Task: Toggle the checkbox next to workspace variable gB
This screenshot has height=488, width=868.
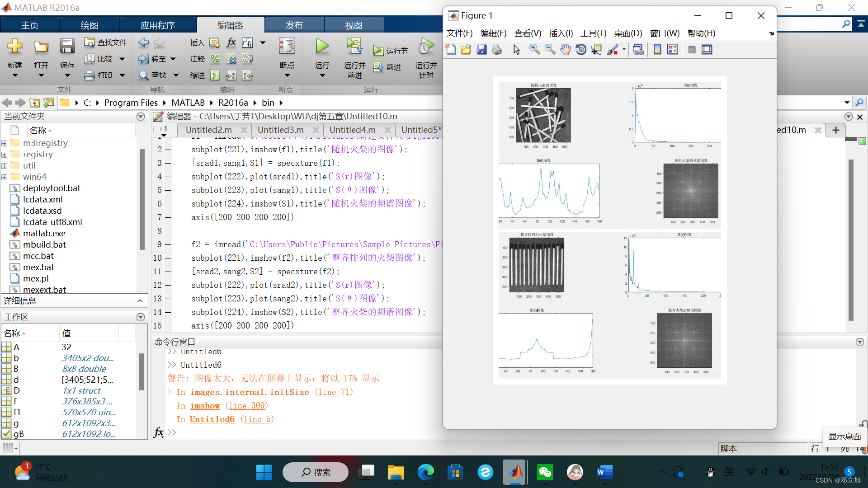Action: click(6, 434)
